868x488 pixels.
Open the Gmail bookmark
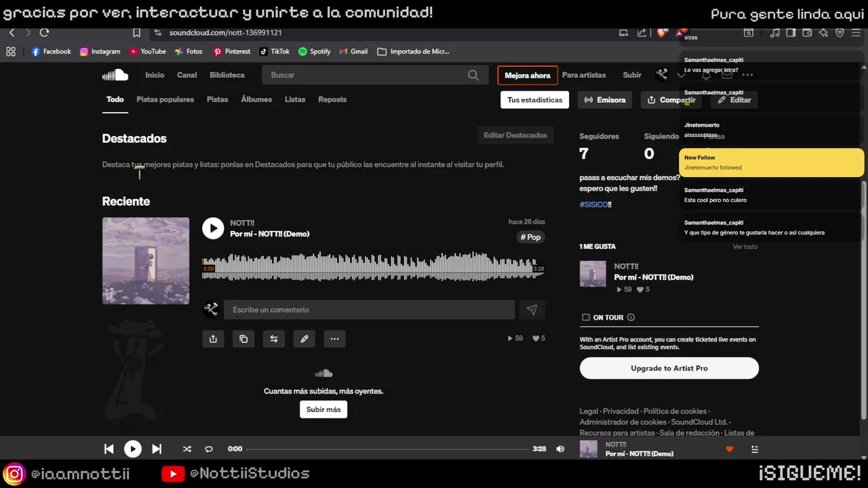tap(353, 52)
